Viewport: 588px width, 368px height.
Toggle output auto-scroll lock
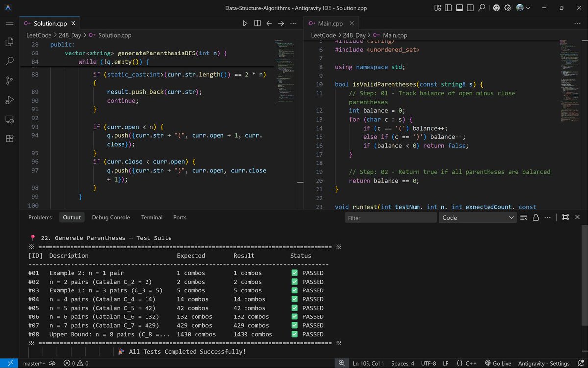(536, 217)
